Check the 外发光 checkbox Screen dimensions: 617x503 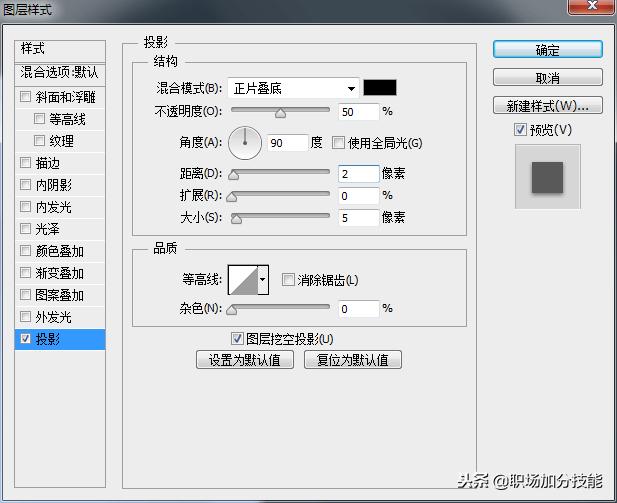pyautogui.click(x=25, y=316)
